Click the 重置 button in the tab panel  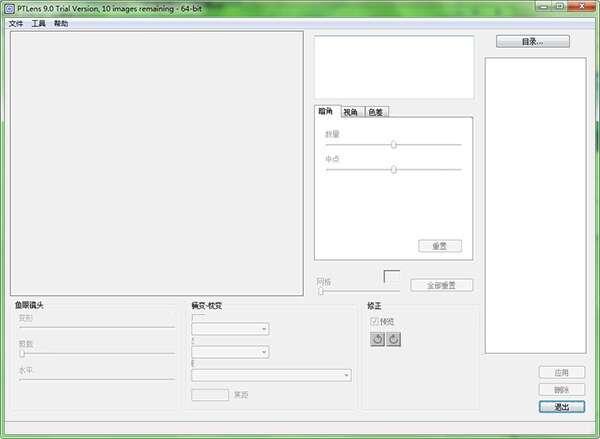point(440,246)
